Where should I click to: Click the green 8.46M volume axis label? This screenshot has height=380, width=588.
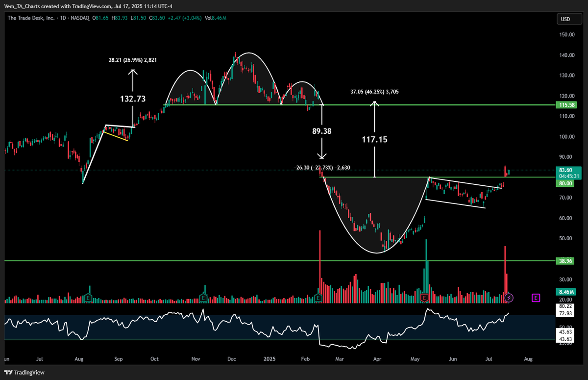565,292
